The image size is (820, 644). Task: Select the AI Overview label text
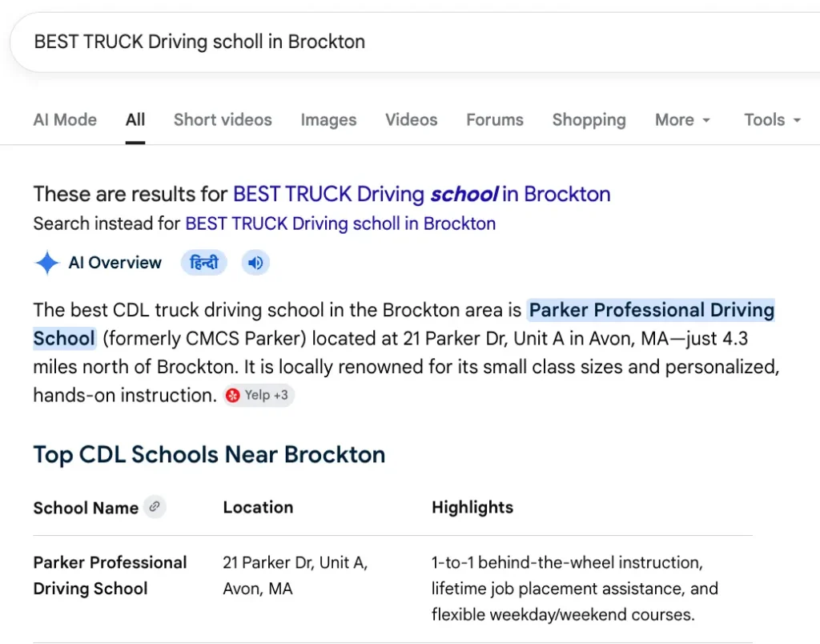[115, 263]
